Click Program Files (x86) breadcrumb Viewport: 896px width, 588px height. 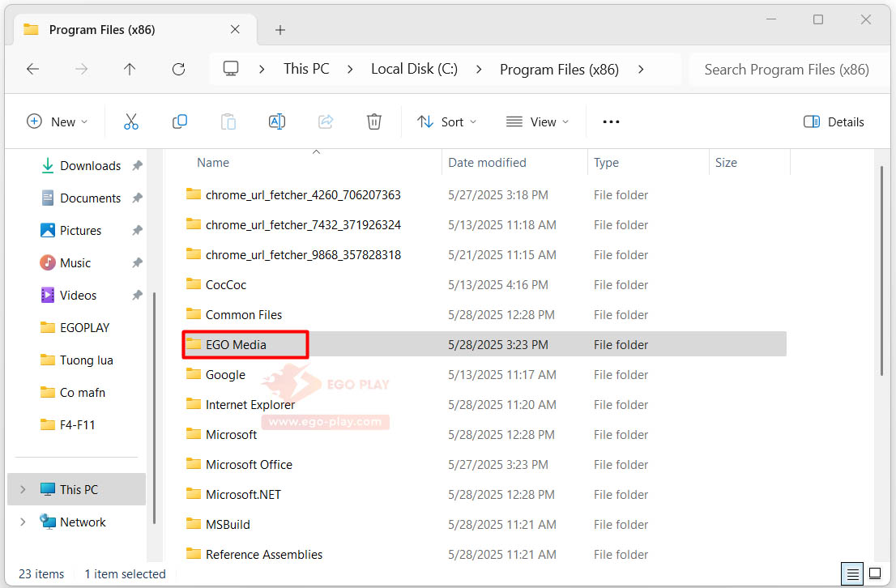559,69
